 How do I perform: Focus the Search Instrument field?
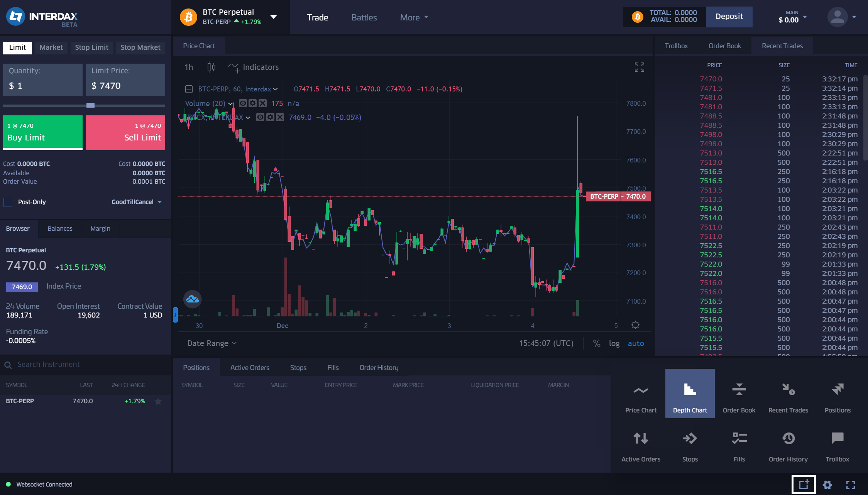point(86,365)
